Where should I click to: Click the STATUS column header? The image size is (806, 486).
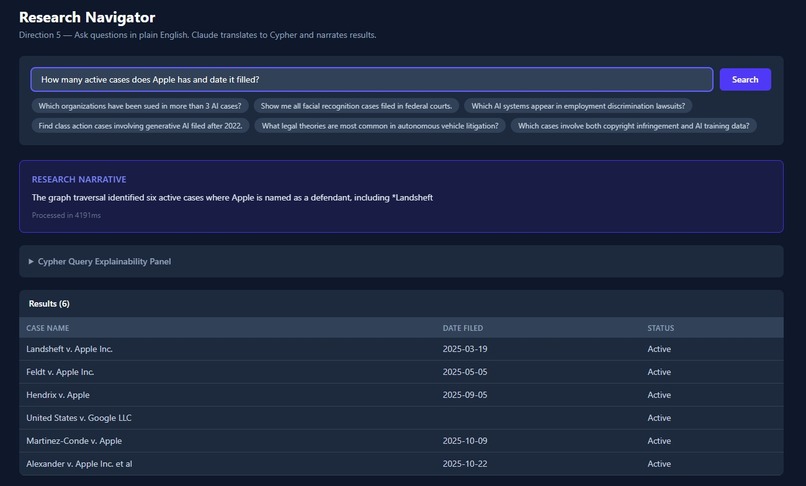click(x=661, y=328)
